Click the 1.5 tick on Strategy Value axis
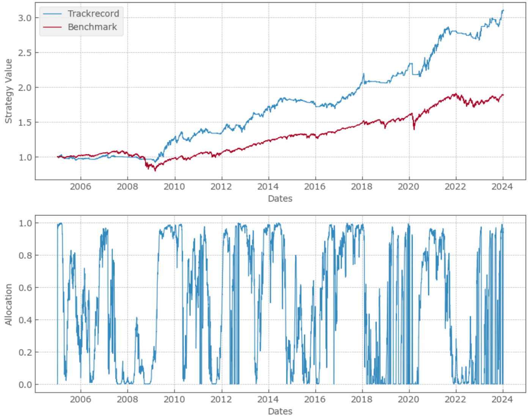The image size is (528, 420). click(25, 123)
